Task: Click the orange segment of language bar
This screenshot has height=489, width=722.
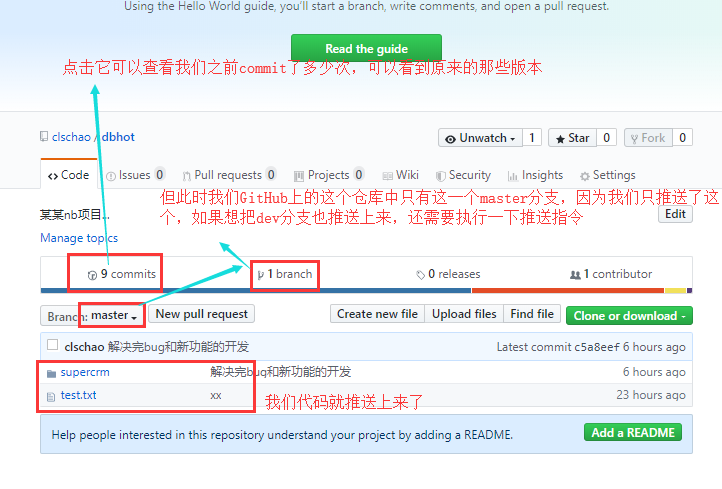Action: coord(568,291)
